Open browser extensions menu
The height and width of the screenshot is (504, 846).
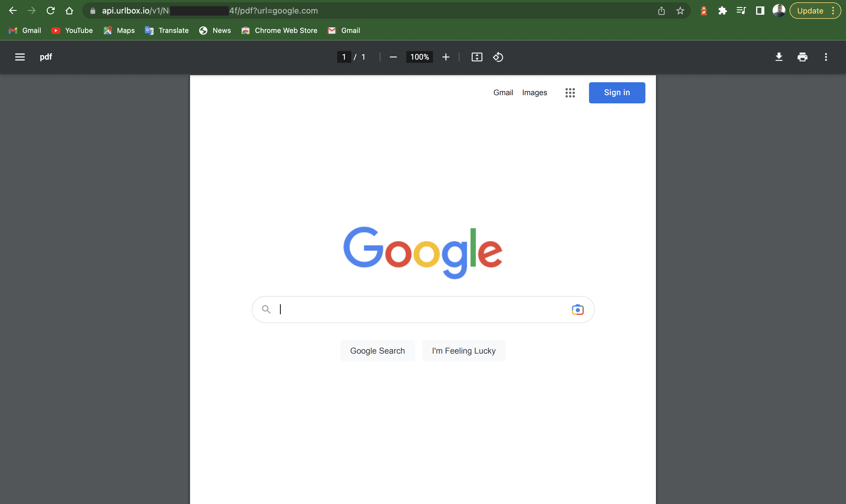click(x=722, y=11)
